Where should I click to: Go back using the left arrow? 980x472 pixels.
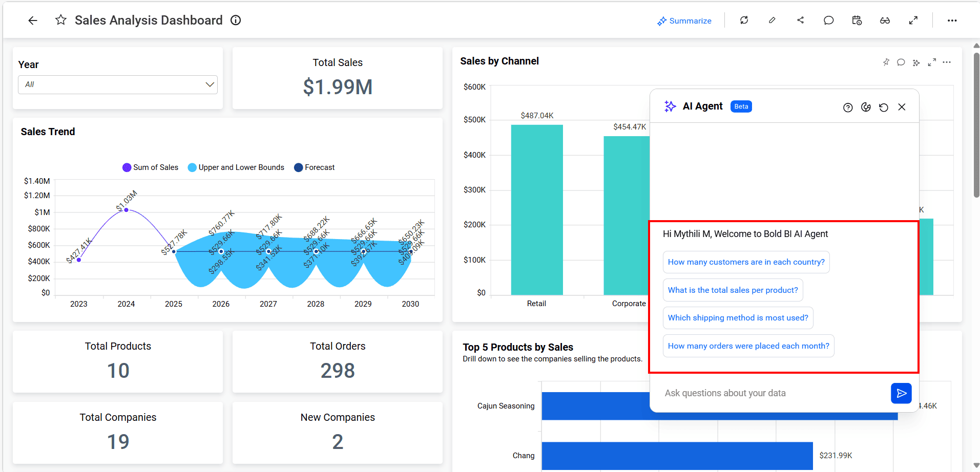point(33,20)
